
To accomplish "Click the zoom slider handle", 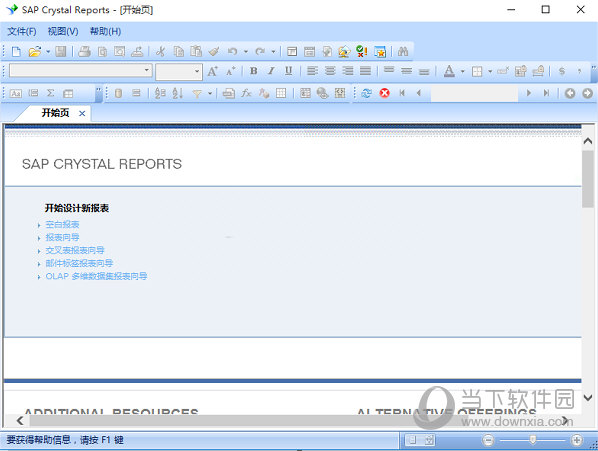I will (533, 440).
